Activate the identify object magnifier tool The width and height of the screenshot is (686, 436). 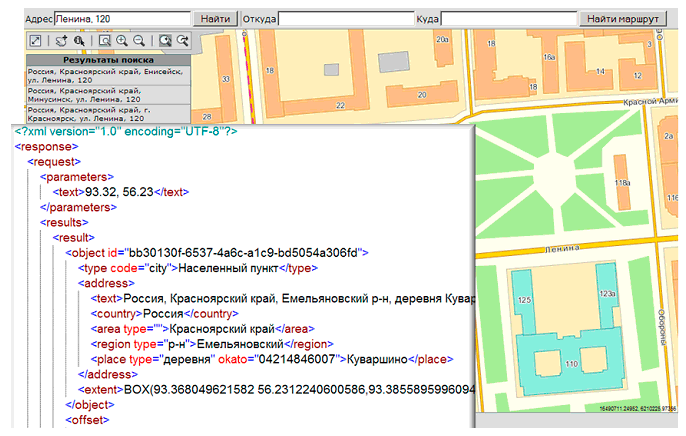[78, 40]
